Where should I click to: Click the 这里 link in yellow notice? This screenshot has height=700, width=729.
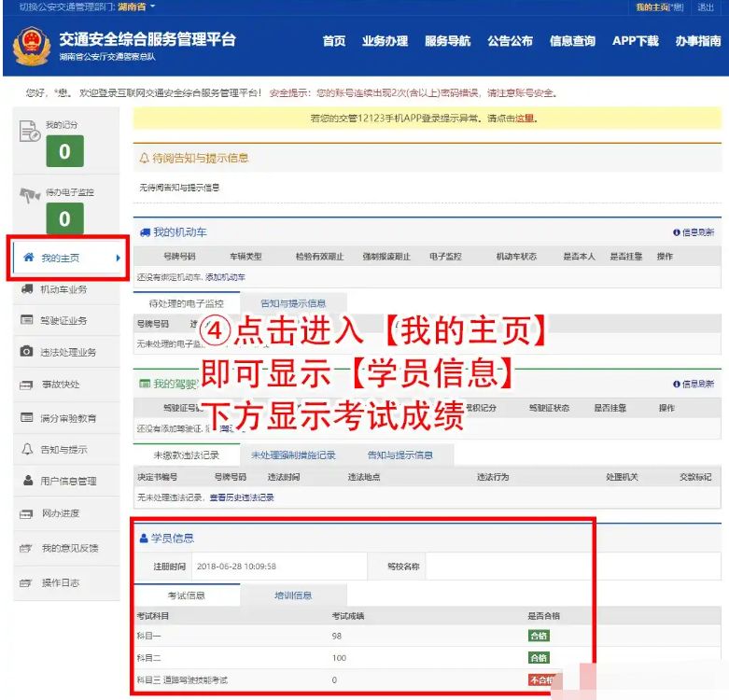tap(525, 118)
